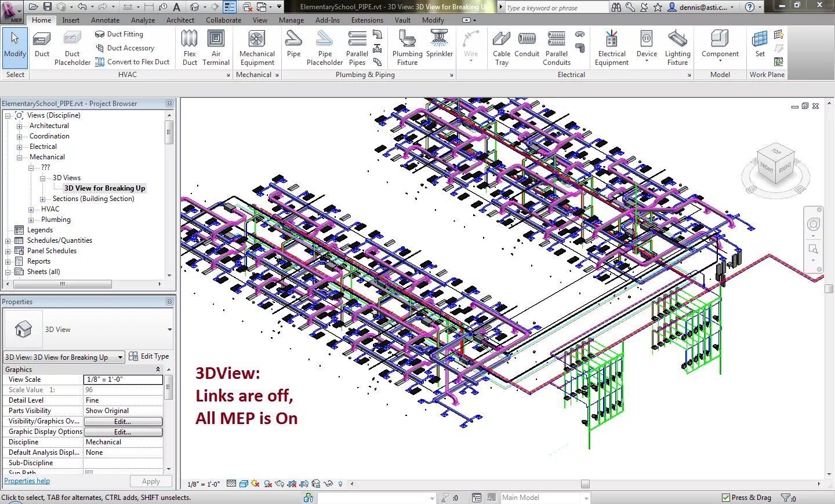Viewport: 835px width, 504px height.
Task: Click keyword search input field
Action: click(x=556, y=8)
